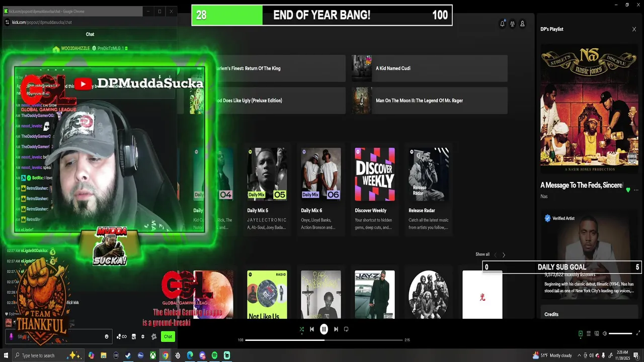
Task: Open Spotify from the taskbar
Action: [x=214, y=355]
